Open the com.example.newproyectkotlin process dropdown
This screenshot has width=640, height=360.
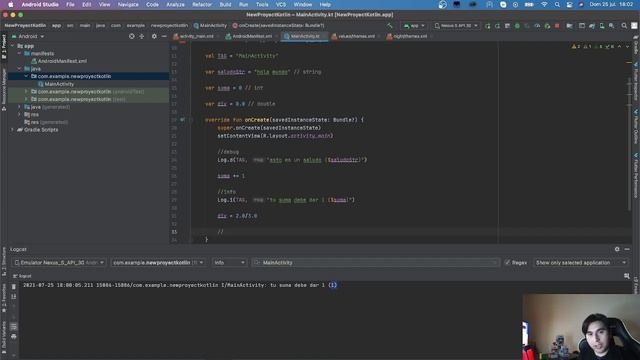[x=158, y=262]
